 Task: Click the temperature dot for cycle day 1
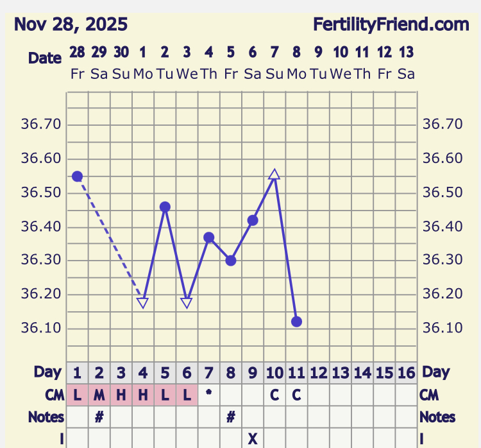coord(77,177)
